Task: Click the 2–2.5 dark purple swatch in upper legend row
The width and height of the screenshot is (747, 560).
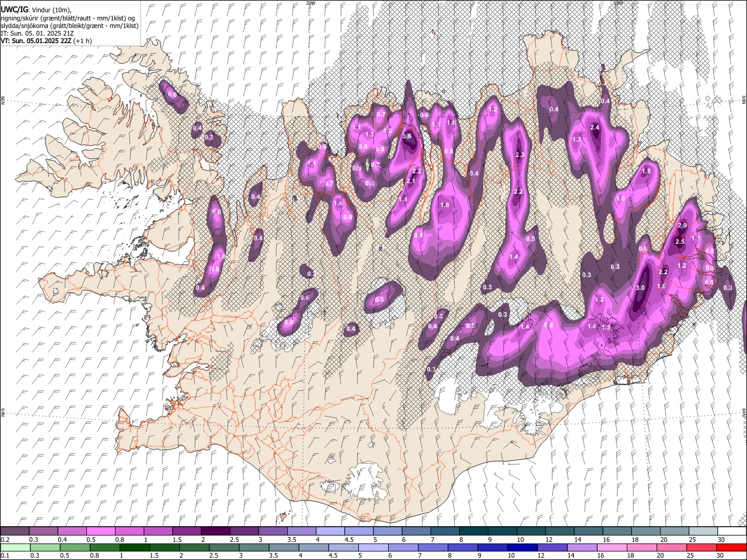Action: 215,531
